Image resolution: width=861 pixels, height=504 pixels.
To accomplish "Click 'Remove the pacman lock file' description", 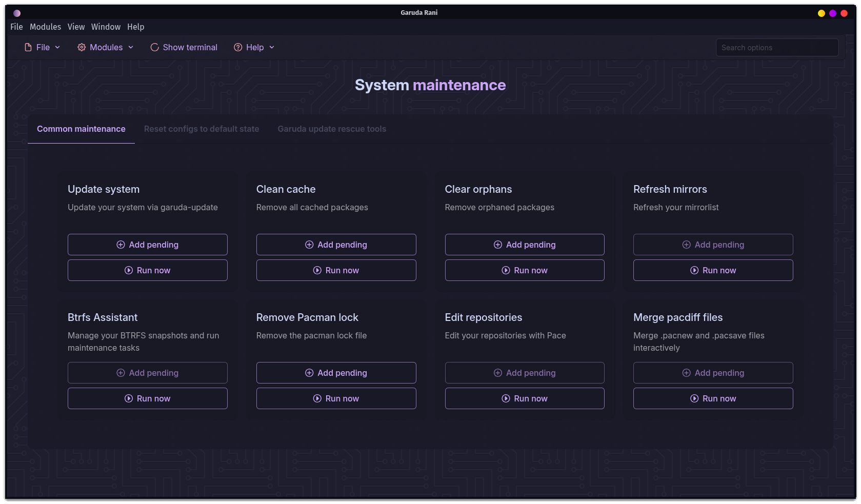I will click(311, 335).
